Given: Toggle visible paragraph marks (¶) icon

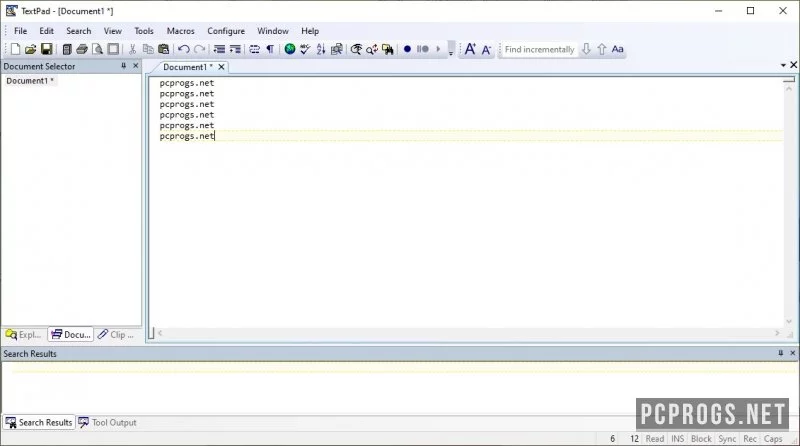Looking at the screenshot, I should point(270,49).
